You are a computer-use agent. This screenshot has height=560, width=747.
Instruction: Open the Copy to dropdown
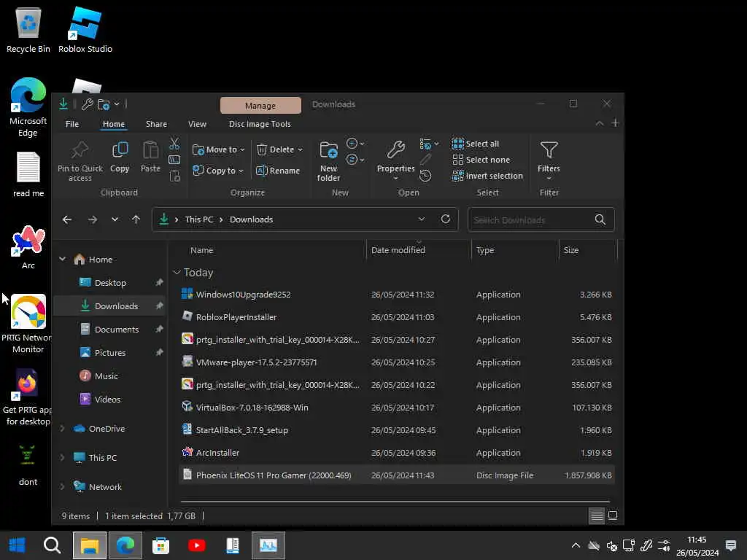(x=217, y=171)
